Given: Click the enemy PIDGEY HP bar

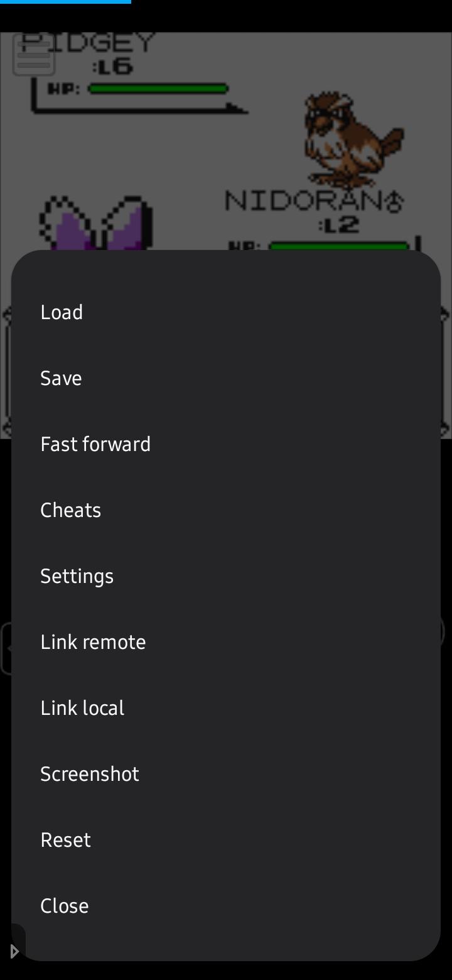Looking at the screenshot, I should coord(158,89).
